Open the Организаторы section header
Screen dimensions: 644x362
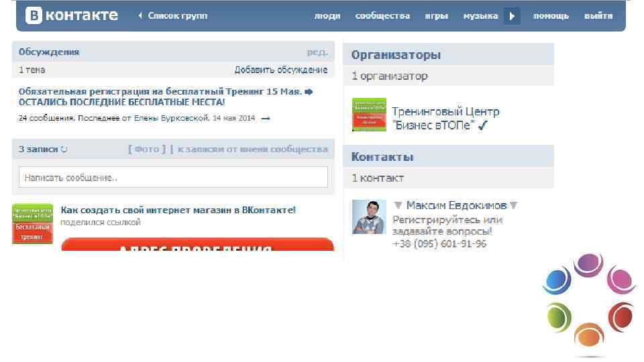click(x=396, y=55)
